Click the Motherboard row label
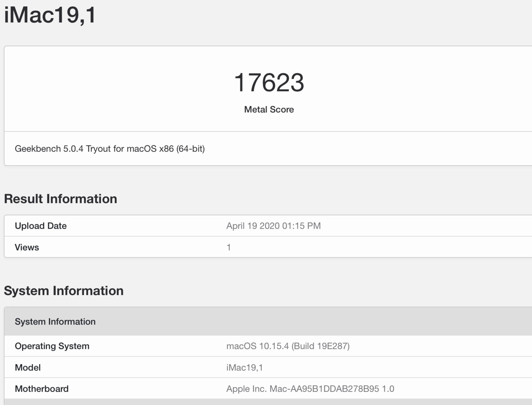 click(41, 389)
